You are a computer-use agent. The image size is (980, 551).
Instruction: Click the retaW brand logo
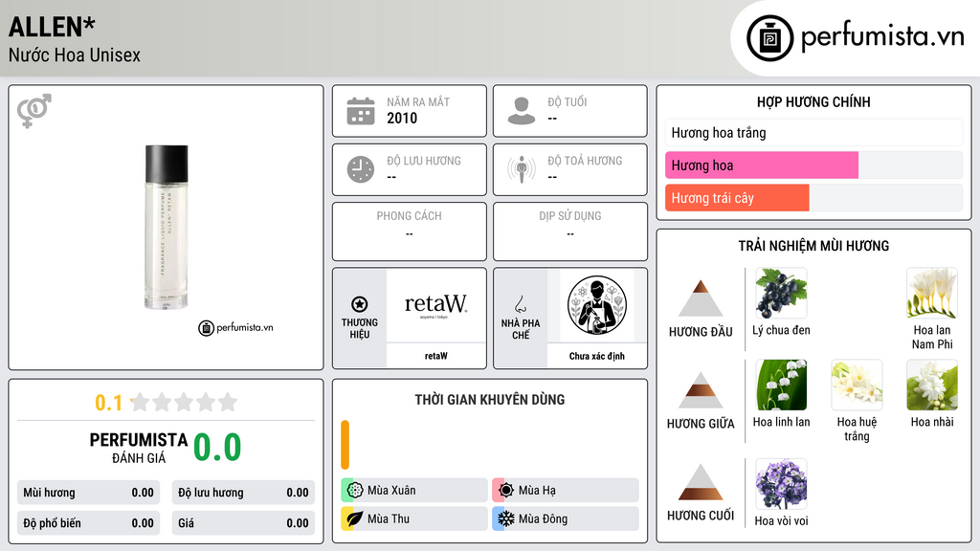pos(435,305)
